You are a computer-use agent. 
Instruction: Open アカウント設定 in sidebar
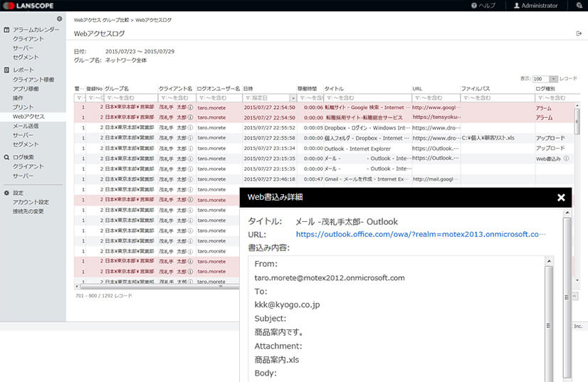pos(31,202)
